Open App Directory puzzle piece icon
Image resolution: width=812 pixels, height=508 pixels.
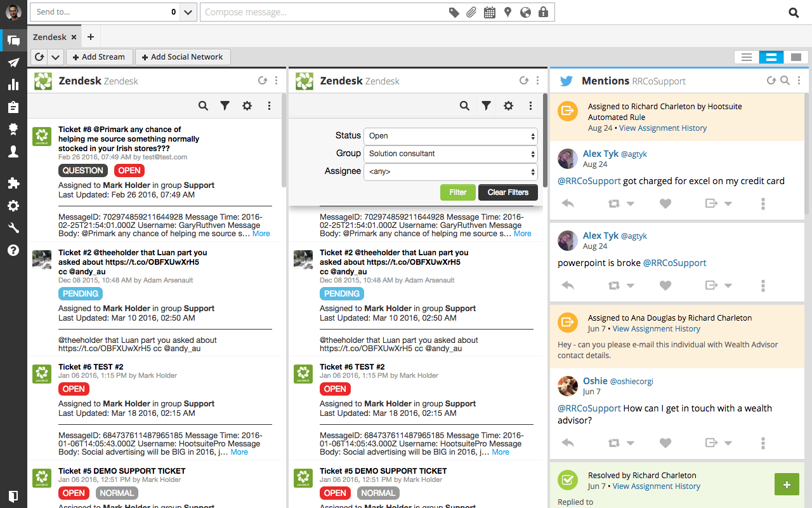13,184
